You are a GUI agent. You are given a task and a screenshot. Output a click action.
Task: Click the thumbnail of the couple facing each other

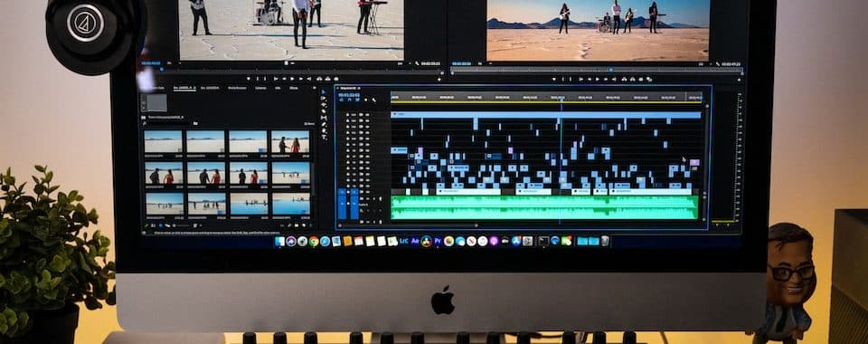(290, 142)
